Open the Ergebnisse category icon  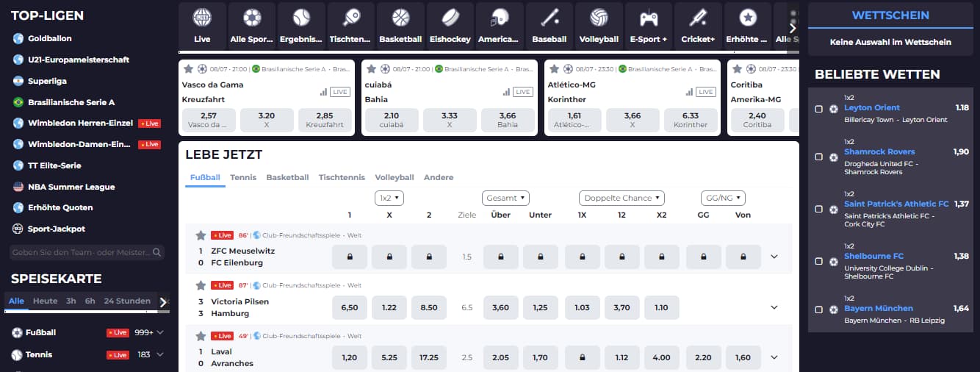[301, 18]
